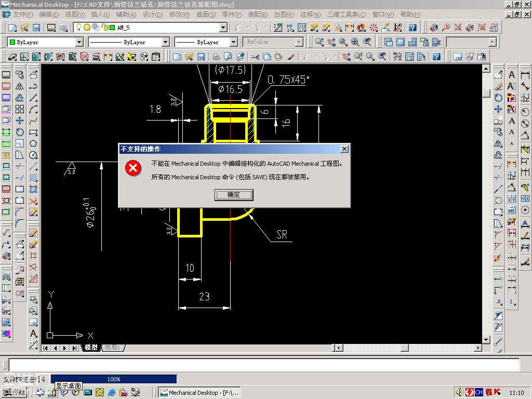Click the green ByLayer color swatch
Screen dimensions: 532x399
(12, 42)
